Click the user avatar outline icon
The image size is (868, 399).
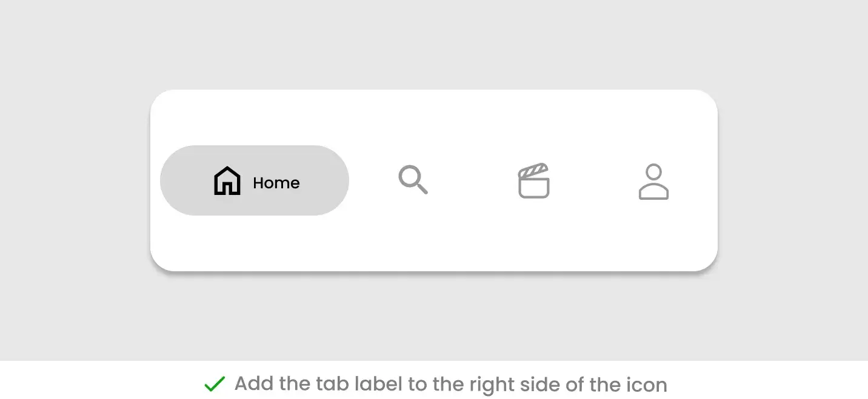click(653, 180)
